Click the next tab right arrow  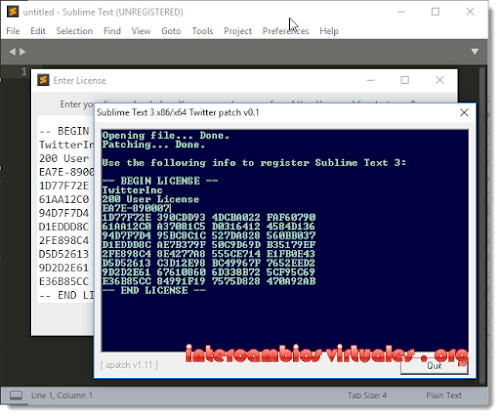point(22,52)
